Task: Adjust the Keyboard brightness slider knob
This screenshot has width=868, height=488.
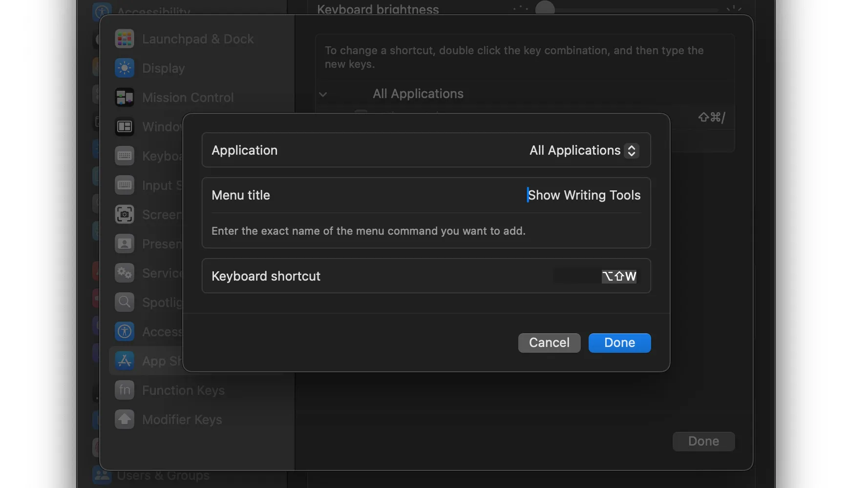Action: [545, 8]
